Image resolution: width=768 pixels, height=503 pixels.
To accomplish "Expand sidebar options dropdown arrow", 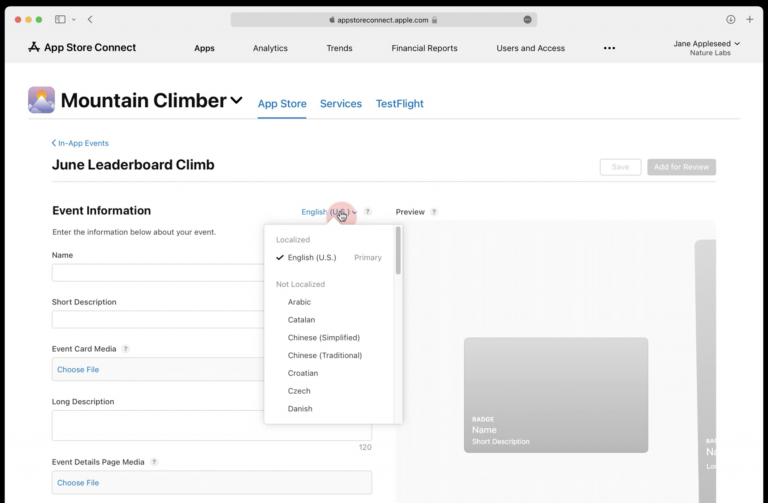I will pos(73,20).
